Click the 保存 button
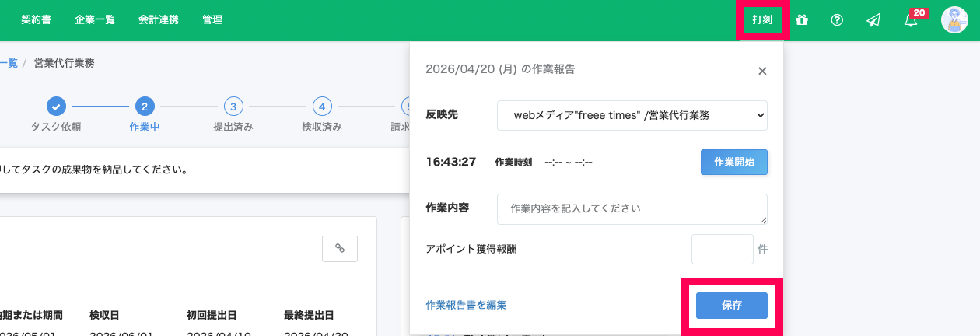980x336 pixels. coord(732,306)
